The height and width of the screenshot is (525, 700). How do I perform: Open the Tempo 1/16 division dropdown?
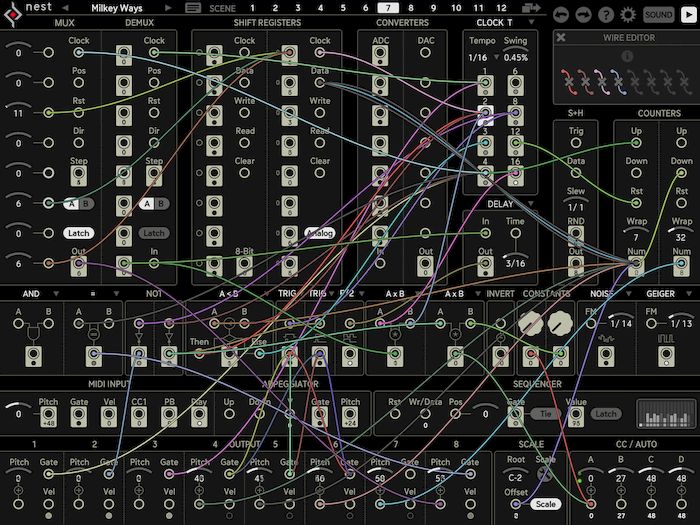[x=480, y=57]
